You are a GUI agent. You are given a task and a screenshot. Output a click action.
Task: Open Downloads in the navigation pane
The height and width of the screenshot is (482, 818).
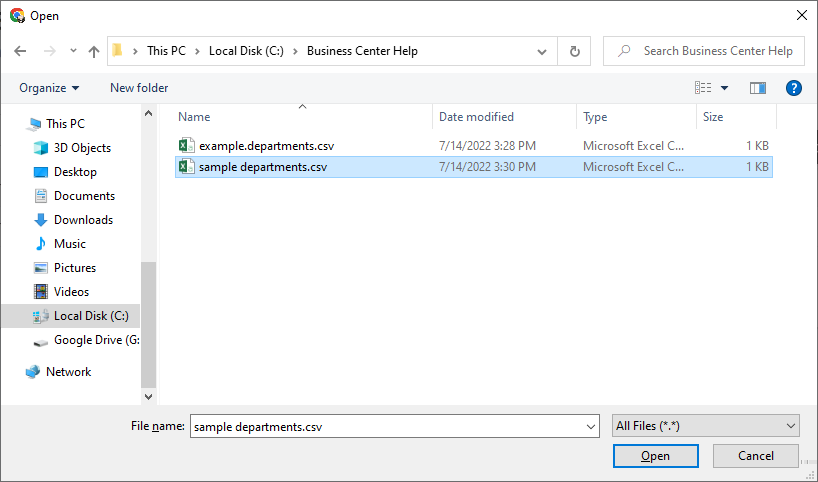tap(83, 220)
